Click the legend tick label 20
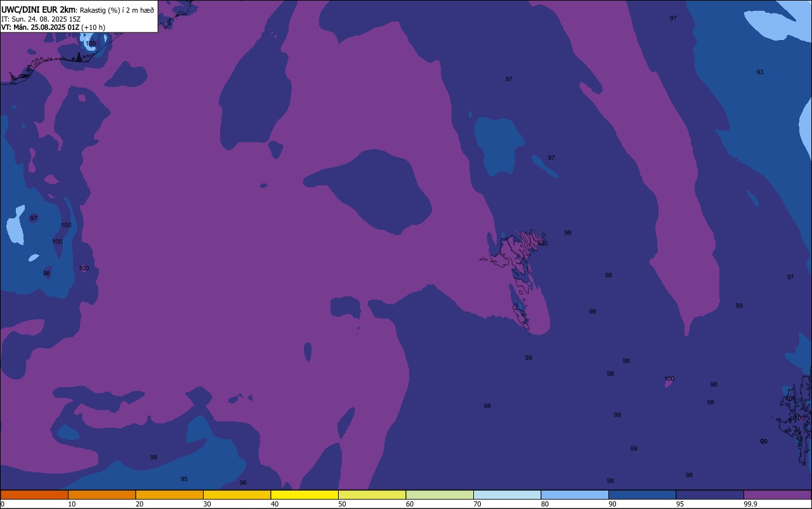This screenshot has width=812, height=509. 140,504
